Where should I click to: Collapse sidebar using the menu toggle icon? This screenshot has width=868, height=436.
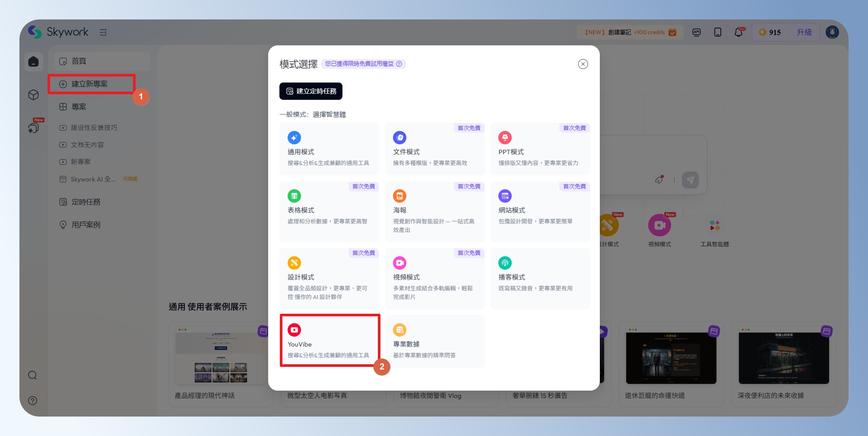pos(103,32)
